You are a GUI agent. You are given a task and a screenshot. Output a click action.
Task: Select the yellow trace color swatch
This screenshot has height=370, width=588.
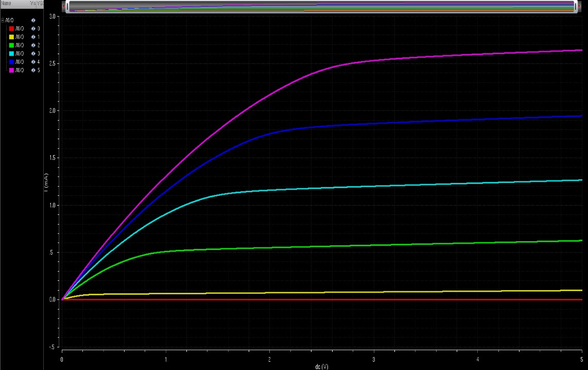click(11, 37)
